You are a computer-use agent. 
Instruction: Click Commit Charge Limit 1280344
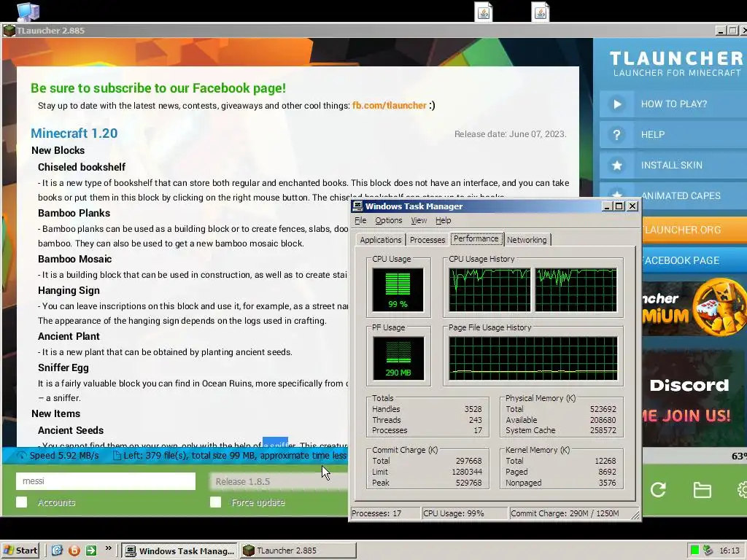(x=467, y=472)
